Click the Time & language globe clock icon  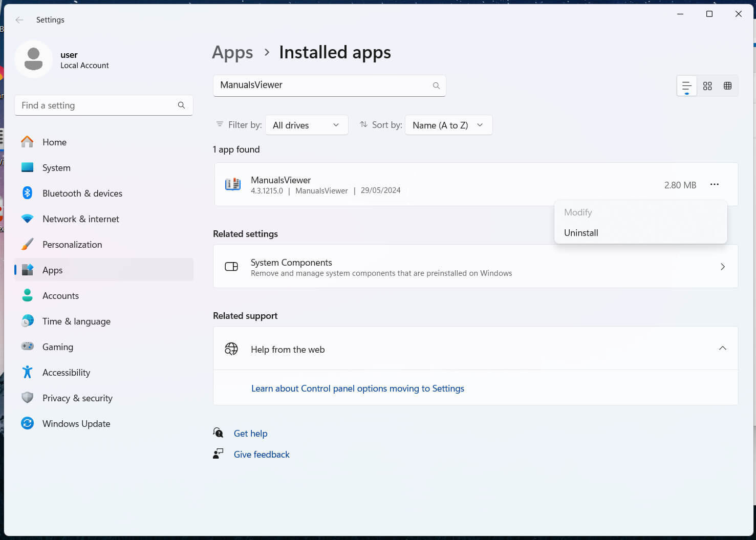click(x=27, y=321)
